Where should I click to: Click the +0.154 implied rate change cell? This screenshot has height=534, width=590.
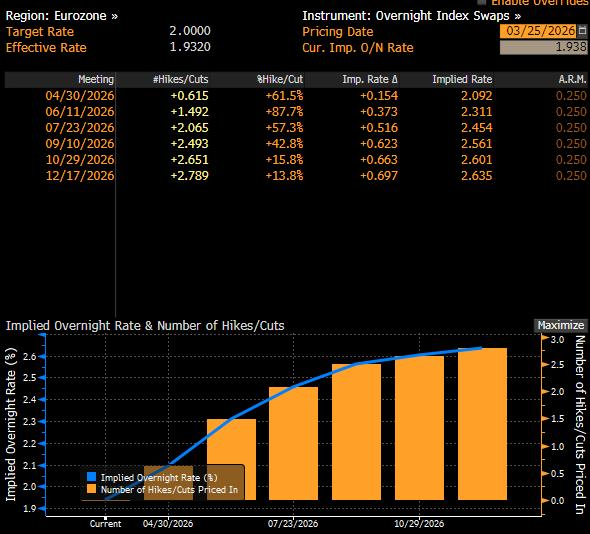(379, 96)
